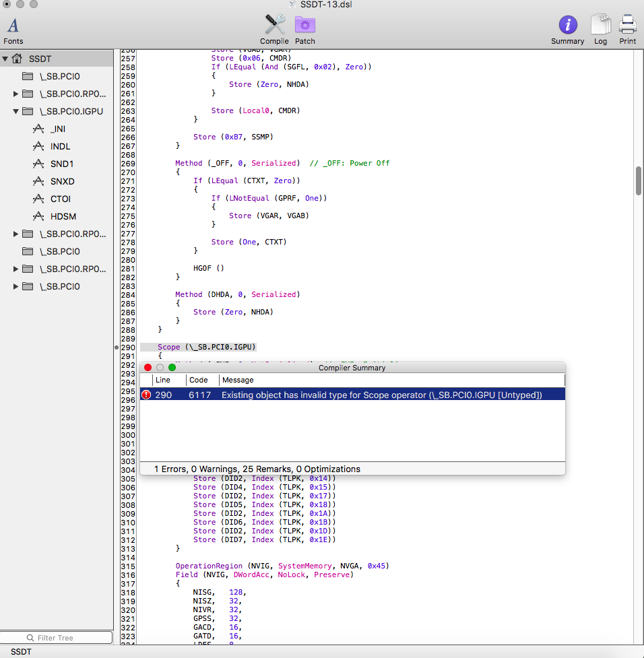Screen dimensions: 644x658
Task: Click the Filter Tree search field
Action: [57, 637]
